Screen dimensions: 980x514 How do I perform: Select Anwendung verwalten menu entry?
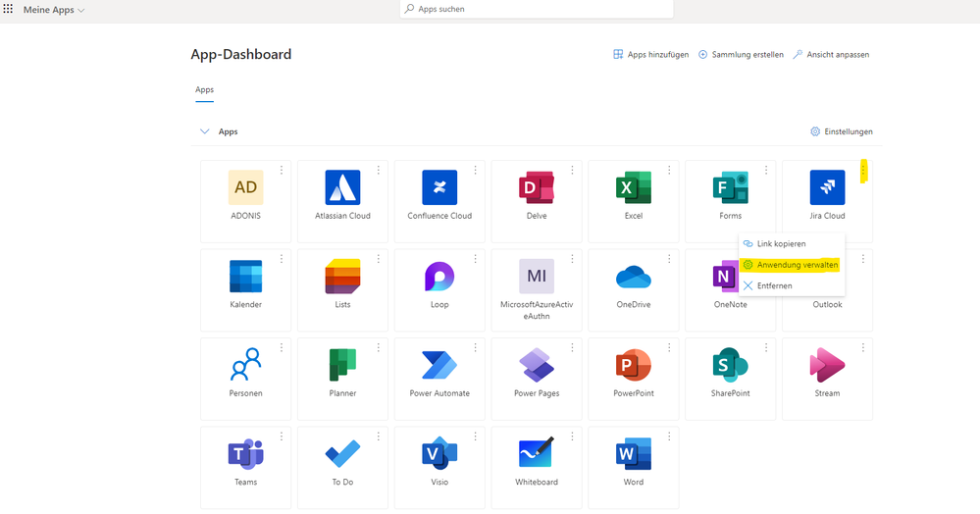pos(792,265)
